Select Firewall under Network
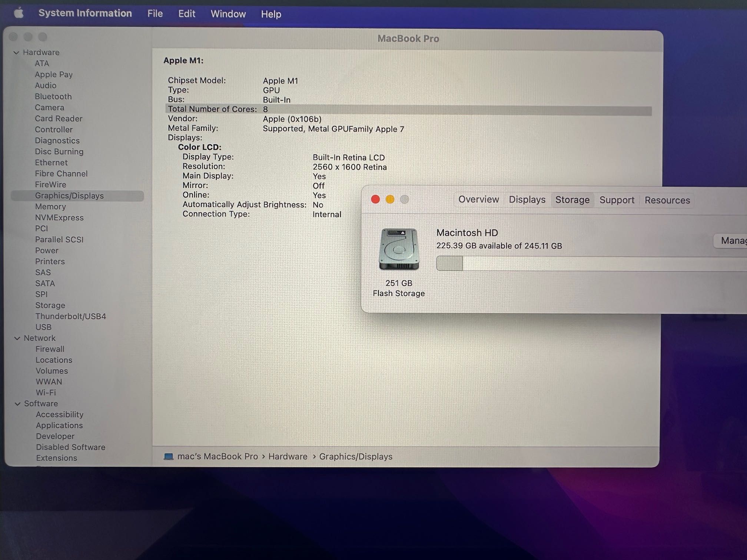This screenshot has width=747, height=560. 50,349
